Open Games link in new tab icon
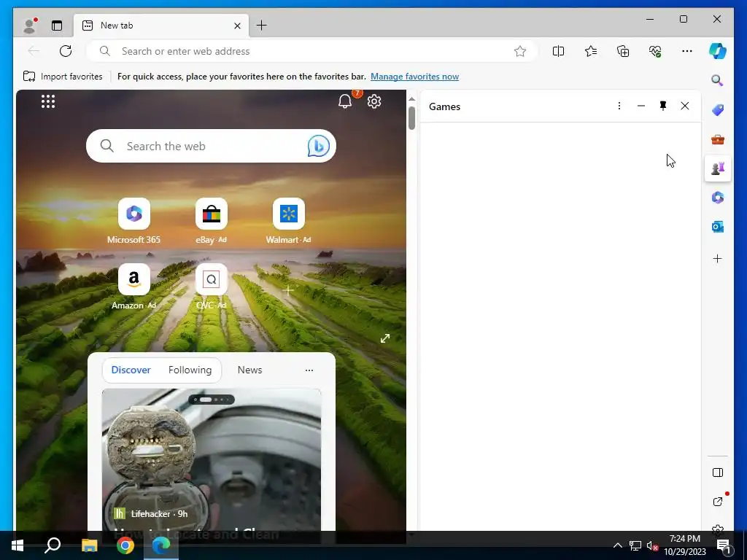The height and width of the screenshot is (560, 747). click(x=718, y=502)
